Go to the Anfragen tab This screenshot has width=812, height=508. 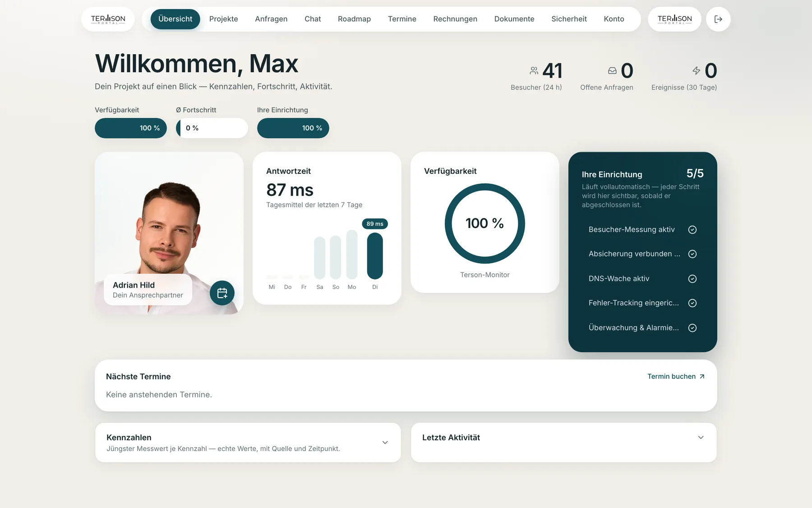click(x=271, y=19)
